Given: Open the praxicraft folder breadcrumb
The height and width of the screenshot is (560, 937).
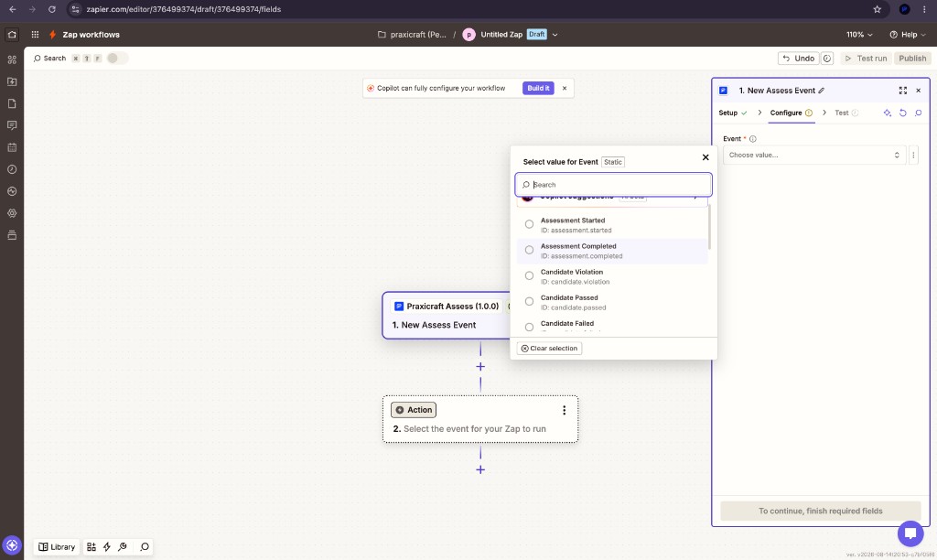Looking at the screenshot, I should [x=412, y=35].
